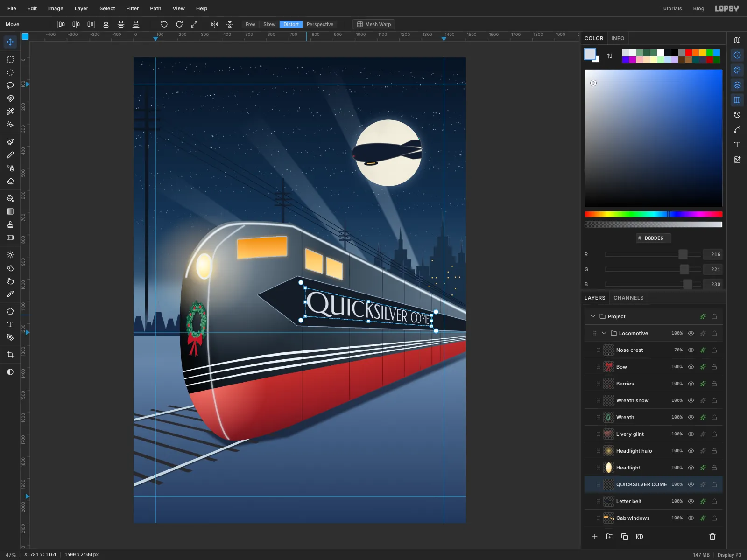Click the Mesh Warp button
Image resolution: width=747 pixels, height=560 pixels.
pos(374,24)
